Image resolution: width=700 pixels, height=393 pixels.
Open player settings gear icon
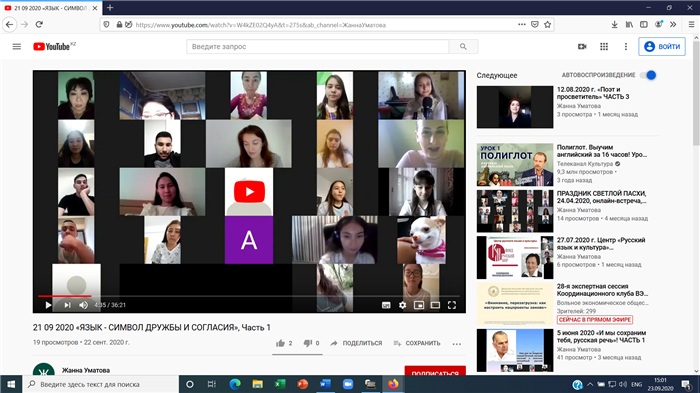(x=402, y=305)
